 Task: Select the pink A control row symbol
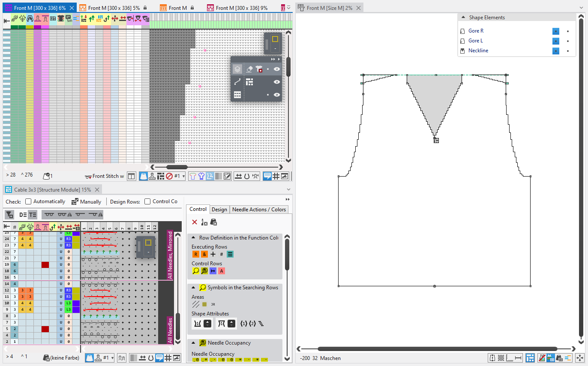coord(222,271)
